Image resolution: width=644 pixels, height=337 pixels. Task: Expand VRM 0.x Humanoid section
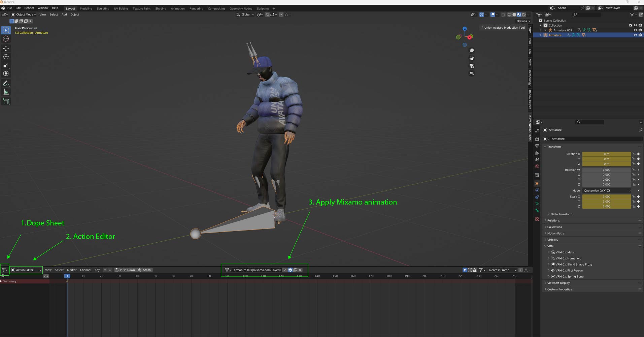(568, 258)
